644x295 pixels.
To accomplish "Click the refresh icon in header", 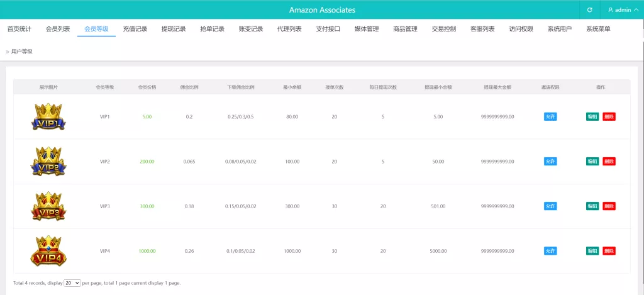I will click(589, 10).
